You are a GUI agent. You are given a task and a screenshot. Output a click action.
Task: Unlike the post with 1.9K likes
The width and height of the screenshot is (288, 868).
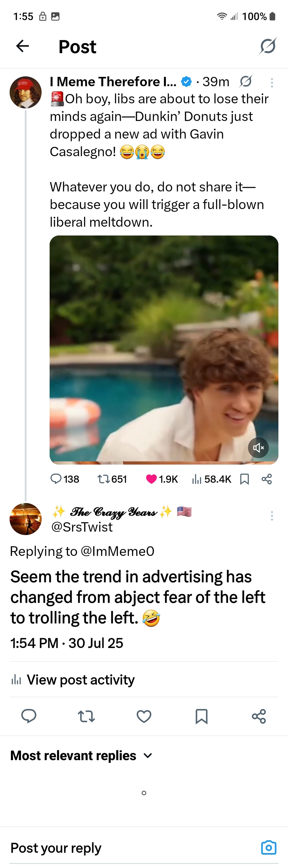pos(162,479)
